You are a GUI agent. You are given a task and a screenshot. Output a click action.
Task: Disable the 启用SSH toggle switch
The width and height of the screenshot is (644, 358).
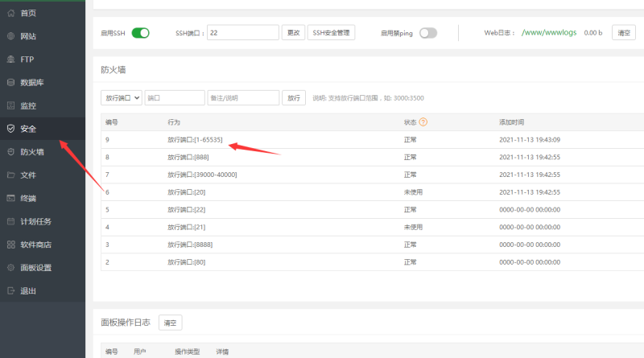(141, 33)
